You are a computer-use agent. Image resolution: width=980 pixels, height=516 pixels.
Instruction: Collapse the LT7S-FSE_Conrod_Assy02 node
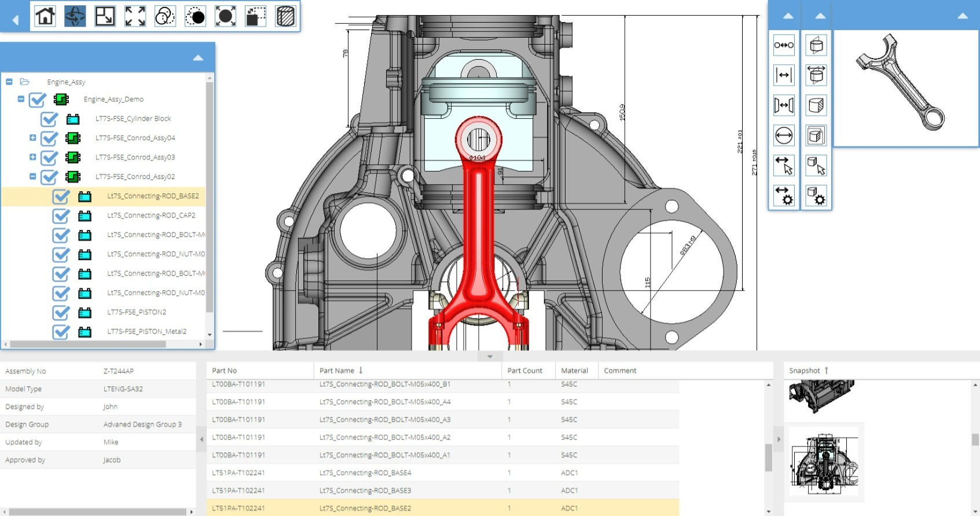coord(33,177)
